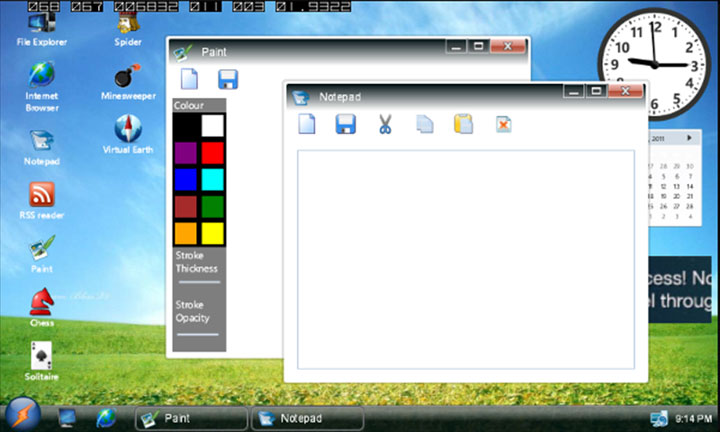Open Internet Browser desktop icon

(x=42, y=87)
